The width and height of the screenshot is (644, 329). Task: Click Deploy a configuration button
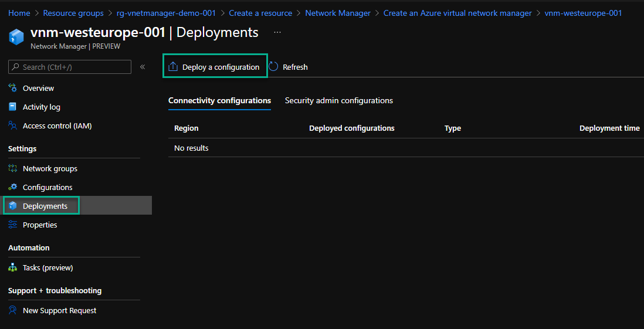tap(215, 66)
